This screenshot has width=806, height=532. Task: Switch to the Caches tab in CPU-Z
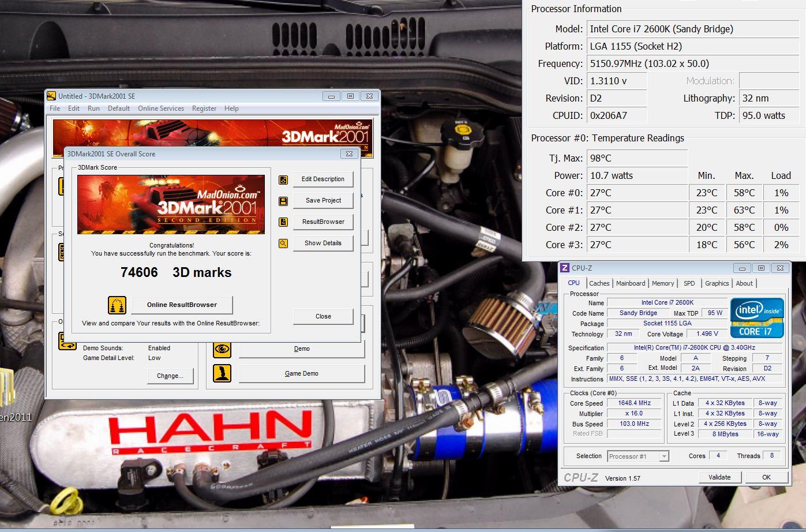[x=599, y=283]
